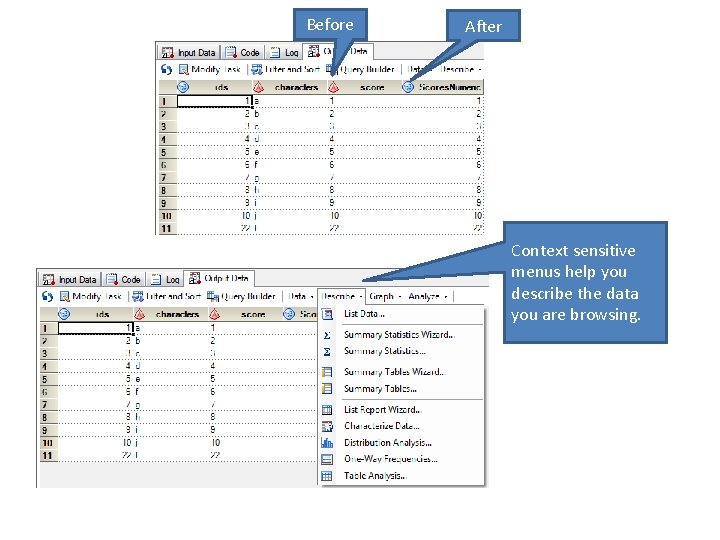720x540 pixels.
Task: Select the ids column header in the upper window
Action: pyautogui.click(x=214, y=87)
